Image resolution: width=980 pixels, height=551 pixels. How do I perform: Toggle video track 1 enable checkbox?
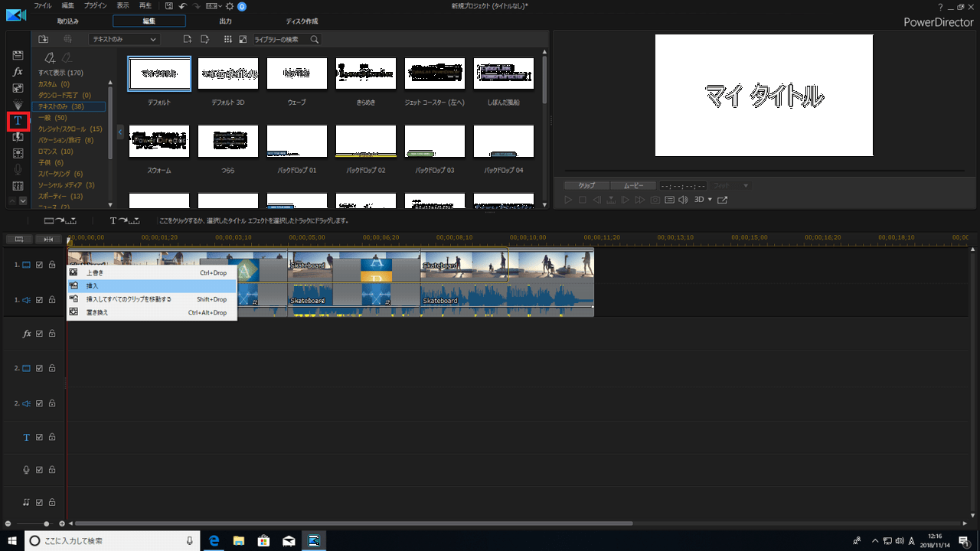(40, 265)
